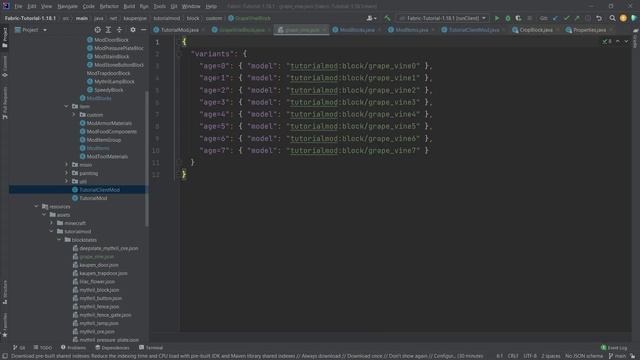Expand the util folder
640x360 pixels.
[67, 181]
